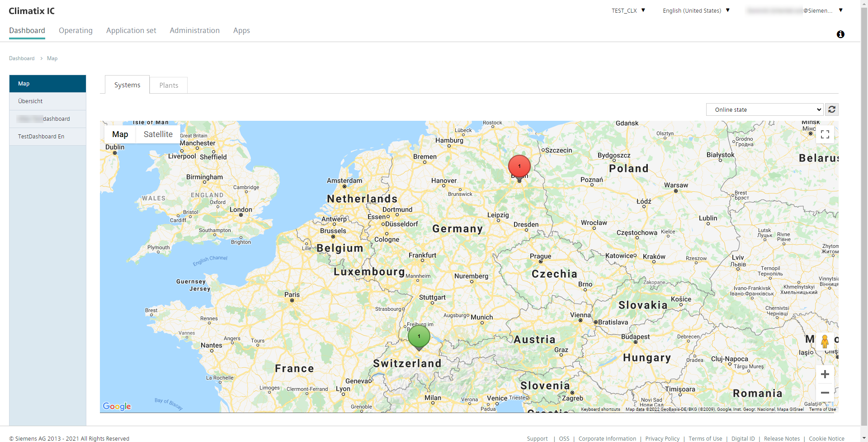Image resolution: width=868 pixels, height=442 pixels.
Task: Switch map to Satellite view
Action: point(158,134)
